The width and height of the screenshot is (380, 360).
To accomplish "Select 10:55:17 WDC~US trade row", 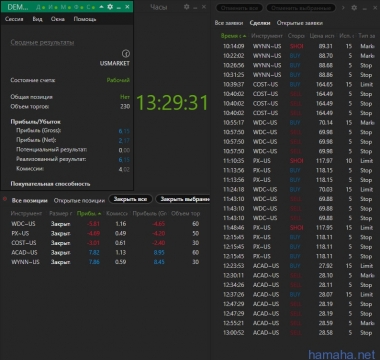I will [x=299, y=123].
